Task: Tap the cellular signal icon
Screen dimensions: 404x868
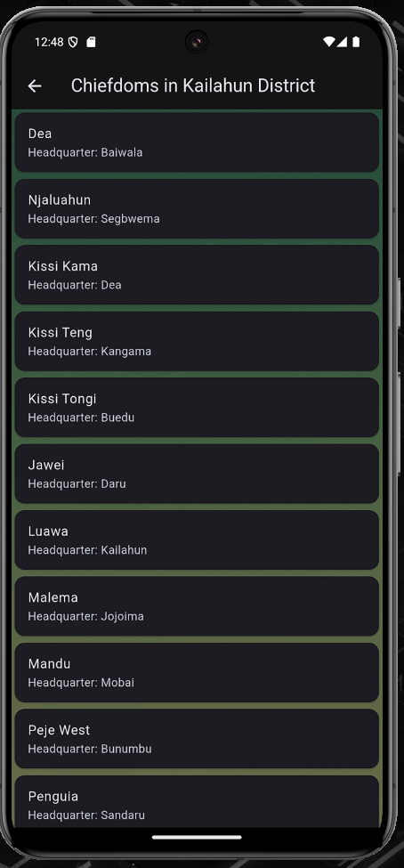Action: coord(343,42)
